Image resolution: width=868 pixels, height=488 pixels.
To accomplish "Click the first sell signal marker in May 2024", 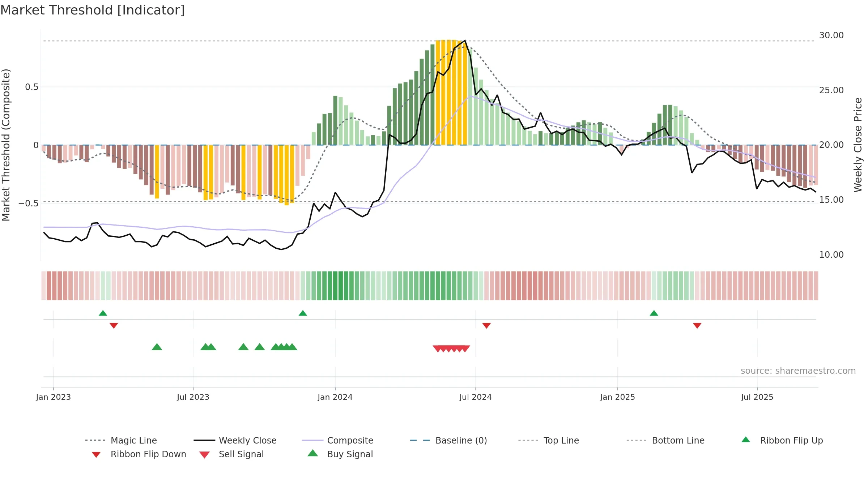I will 438,349.
